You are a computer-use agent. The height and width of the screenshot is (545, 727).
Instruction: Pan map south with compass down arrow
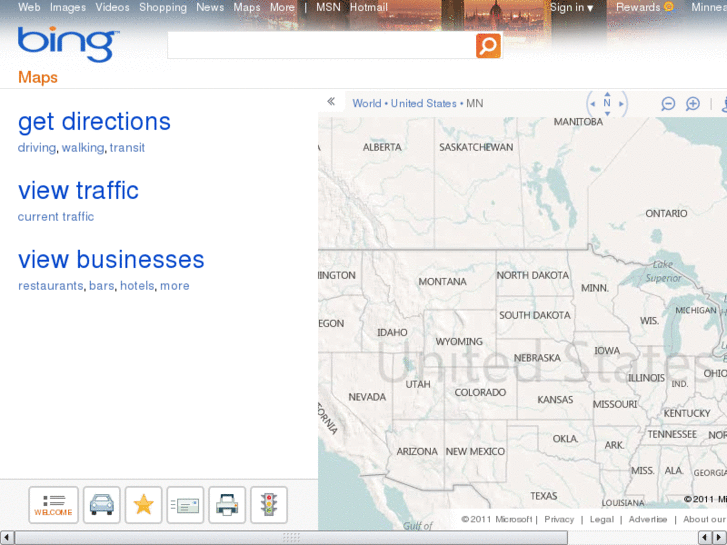point(607,114)
